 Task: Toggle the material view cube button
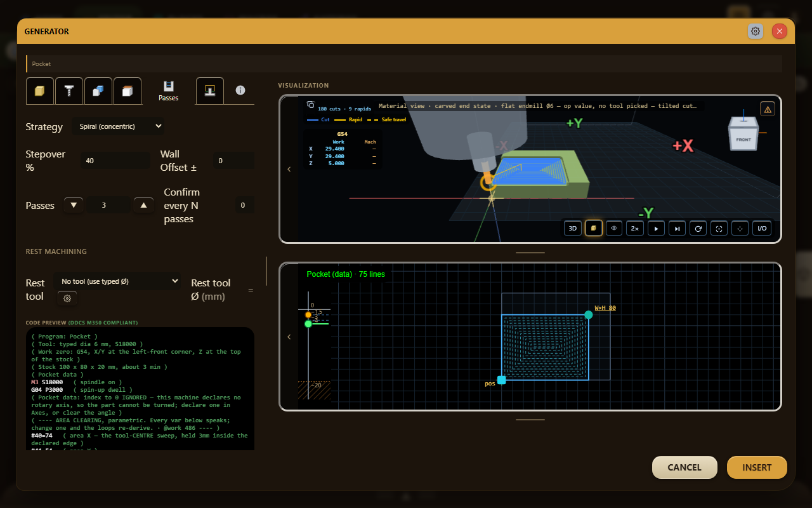594,228
